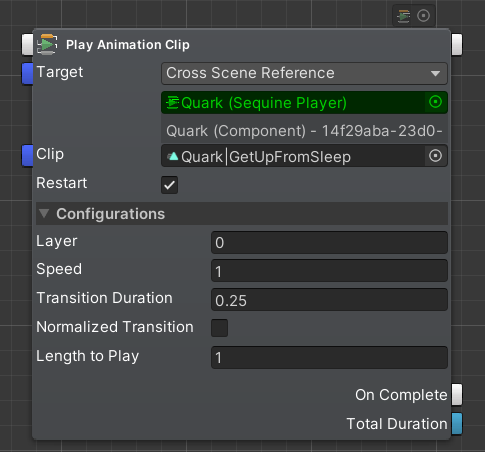
Task: Click the On Complete label
Action: [x=401, y=395]
